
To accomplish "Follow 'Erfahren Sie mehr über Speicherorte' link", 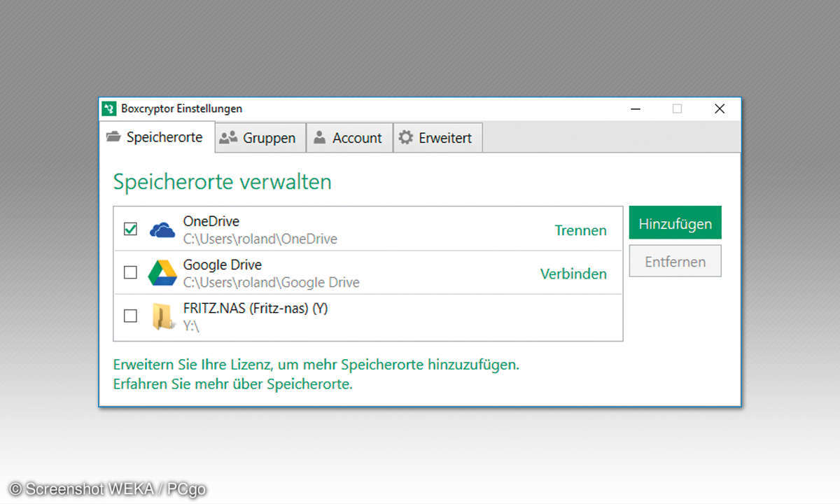I will 233,384.
